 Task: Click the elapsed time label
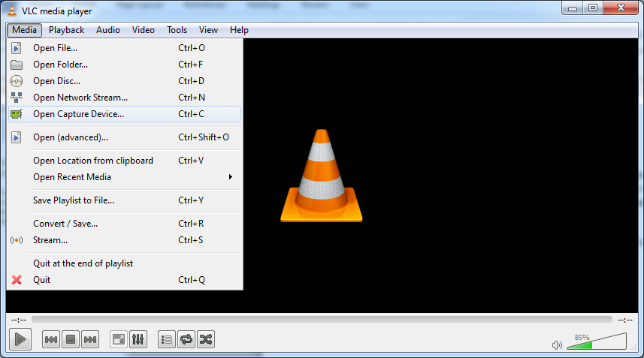[x=19, y=320]
